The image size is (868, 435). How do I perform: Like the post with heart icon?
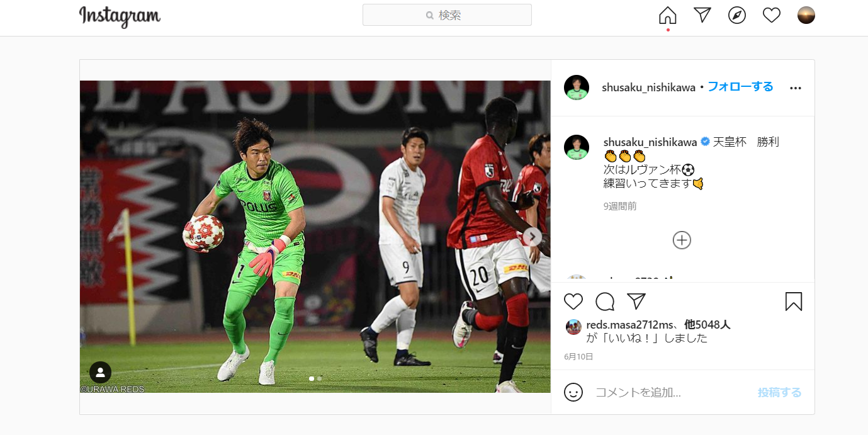573,302
